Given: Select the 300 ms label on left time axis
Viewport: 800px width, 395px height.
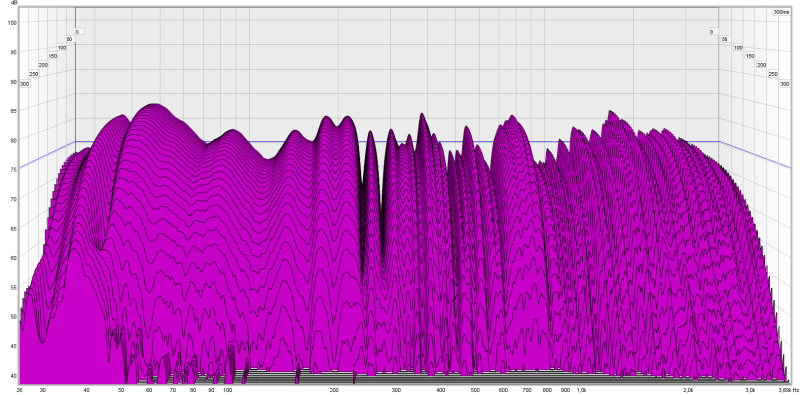Looking at the screenshot, I should click(x=24, y=83).
